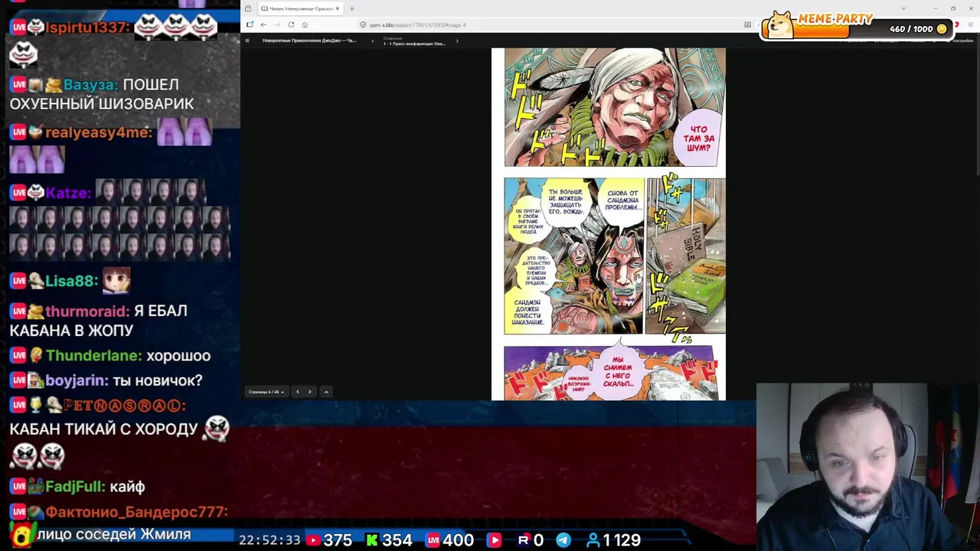Go to the browser home page icon
Screen dimensions: 980x551
[305, 24]
